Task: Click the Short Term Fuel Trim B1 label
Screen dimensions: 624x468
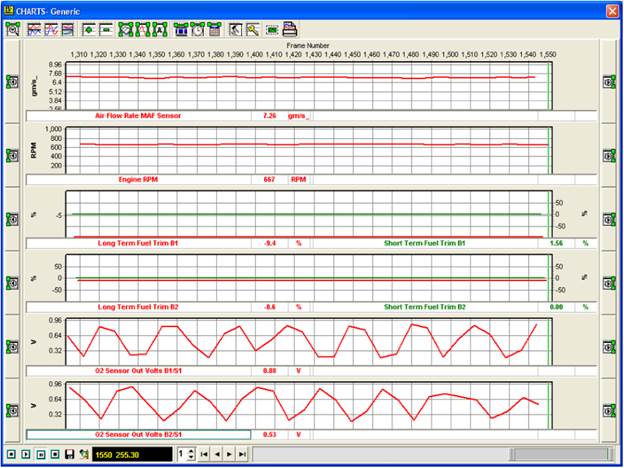Action: pos(424,243)
